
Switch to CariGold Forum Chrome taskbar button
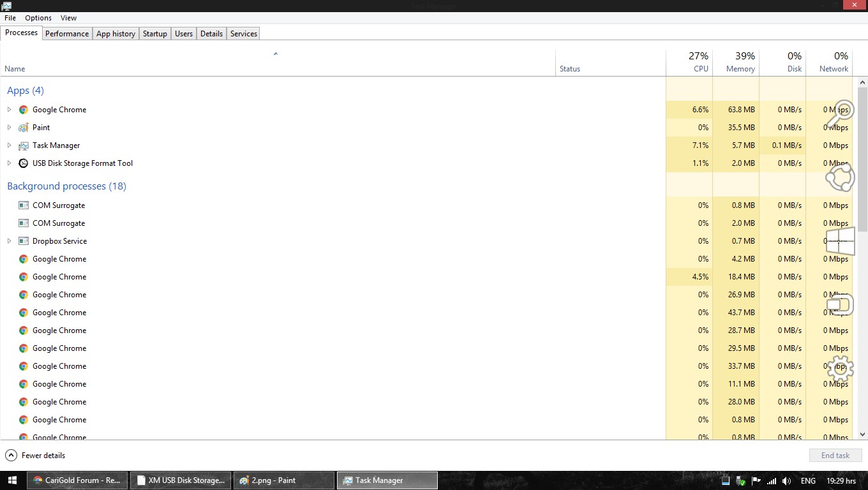77,480
